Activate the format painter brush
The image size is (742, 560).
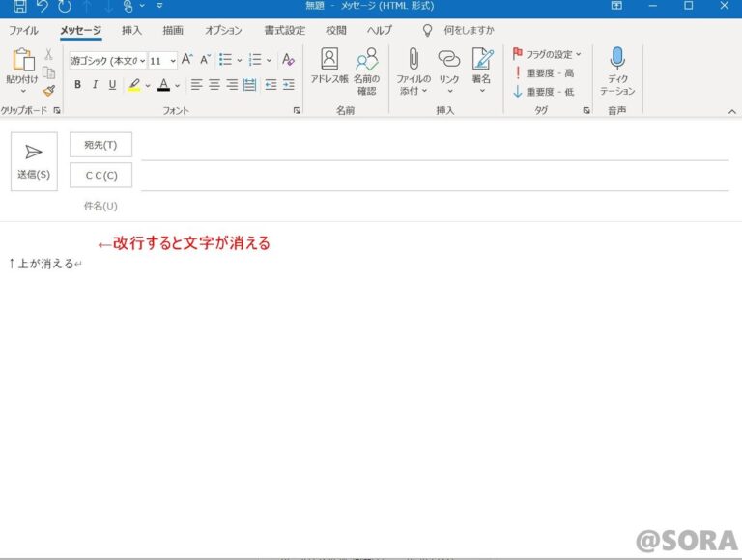coord(48,91)
